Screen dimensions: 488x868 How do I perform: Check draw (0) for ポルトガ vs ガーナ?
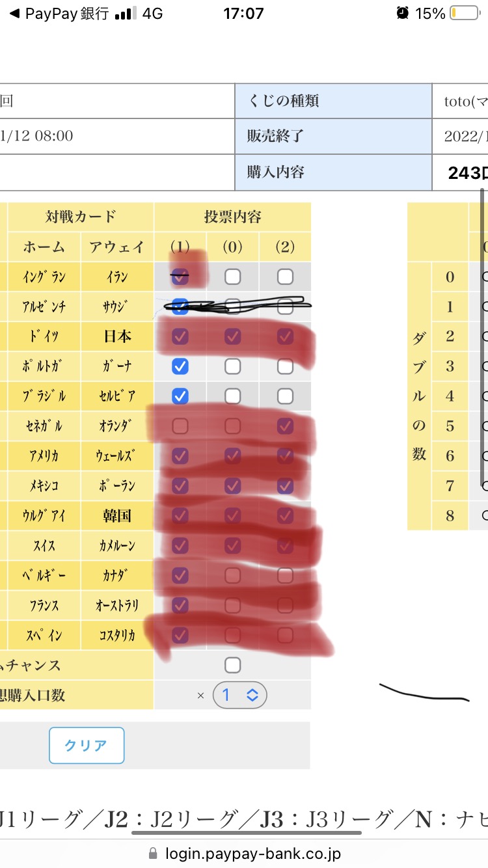(232, 366)
